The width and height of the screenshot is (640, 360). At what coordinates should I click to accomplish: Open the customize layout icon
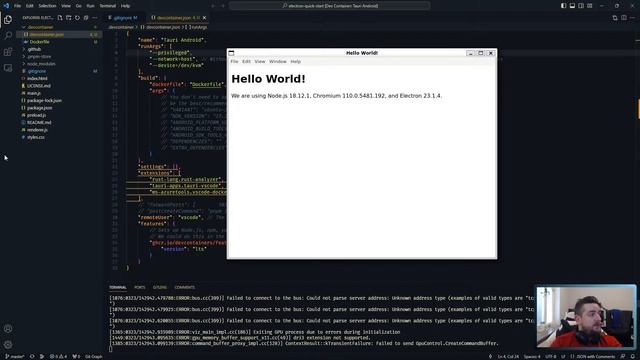click(x=590, y=6)
